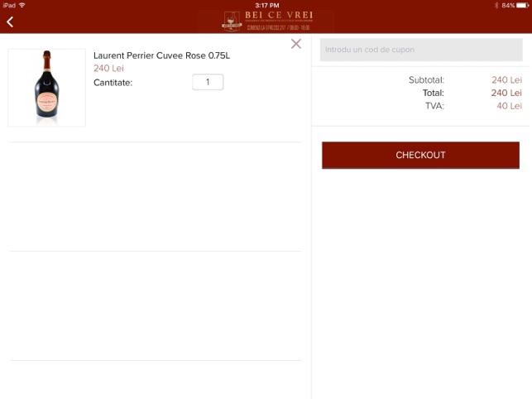Remove Laurent Perrier item with X icon
The image size is (532, 399).
tap(296, 44)
